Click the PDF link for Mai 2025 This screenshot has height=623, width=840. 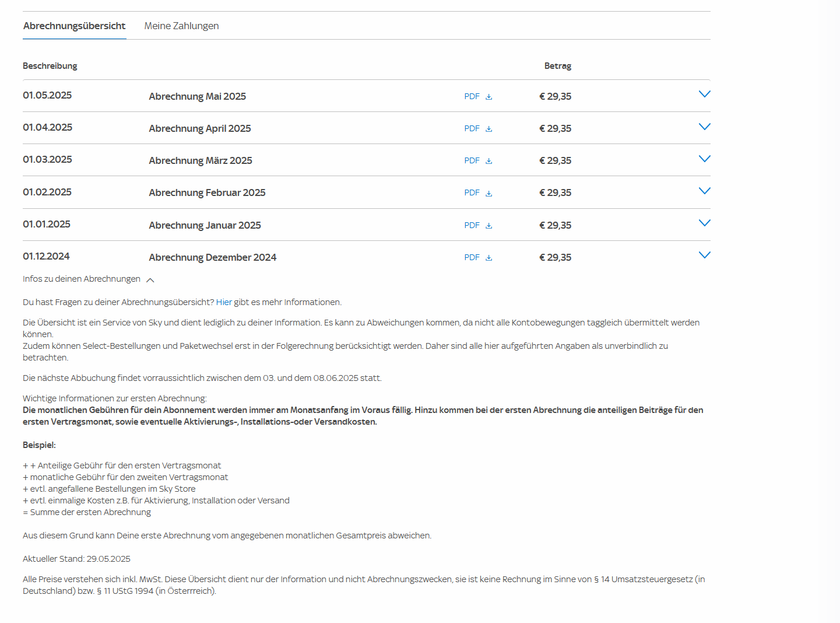pyautogui.click(x=472, y=97)
